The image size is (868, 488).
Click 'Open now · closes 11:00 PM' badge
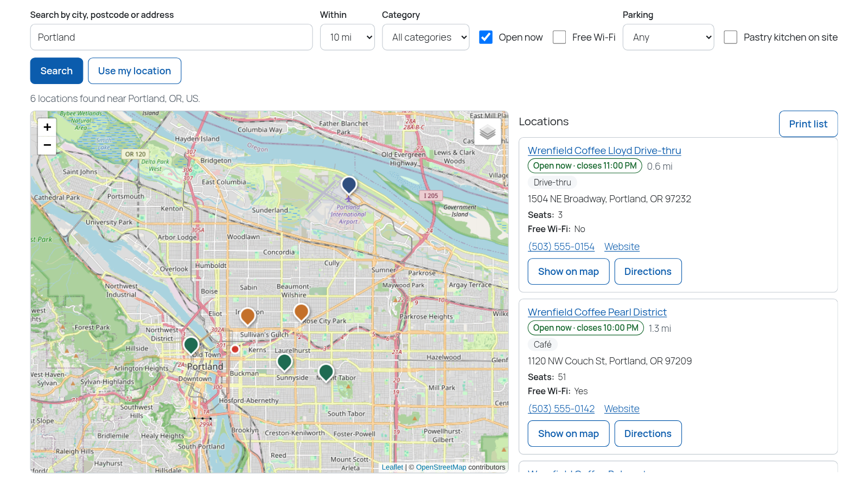pos(585,166)
